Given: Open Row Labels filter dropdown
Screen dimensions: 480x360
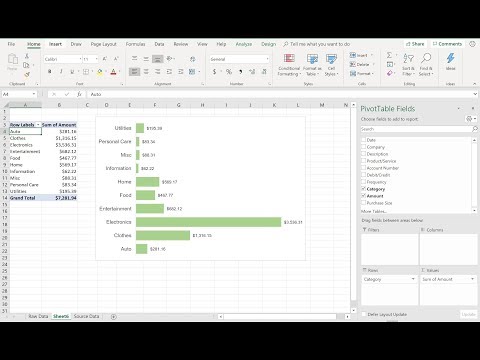Looking at the screenshot, I should tap(38, 125).
